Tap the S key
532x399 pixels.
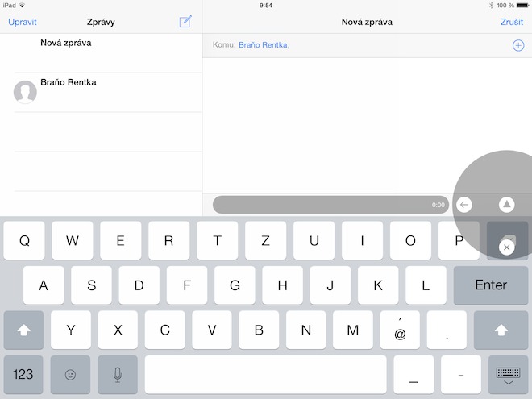pyautogui.click(x=91, y=285)
